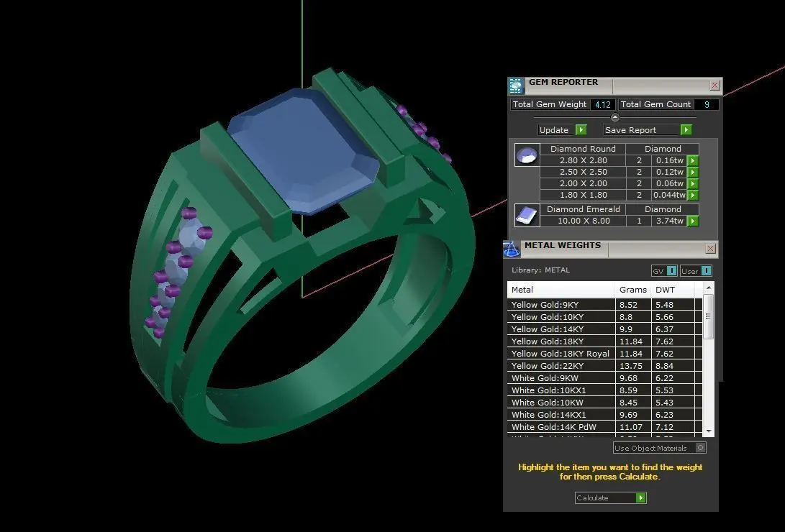This screenshot has height=532, width=785.
Task: Click the 11.07 grams value for 14K PdW
Action: coord(631,427)
